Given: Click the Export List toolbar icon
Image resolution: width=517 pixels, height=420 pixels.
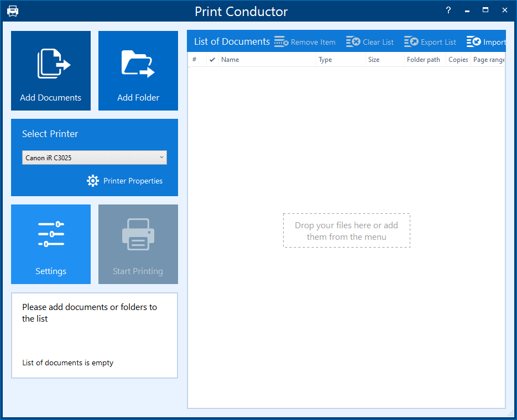Looking at the screenshot, I should coord(412,41).
